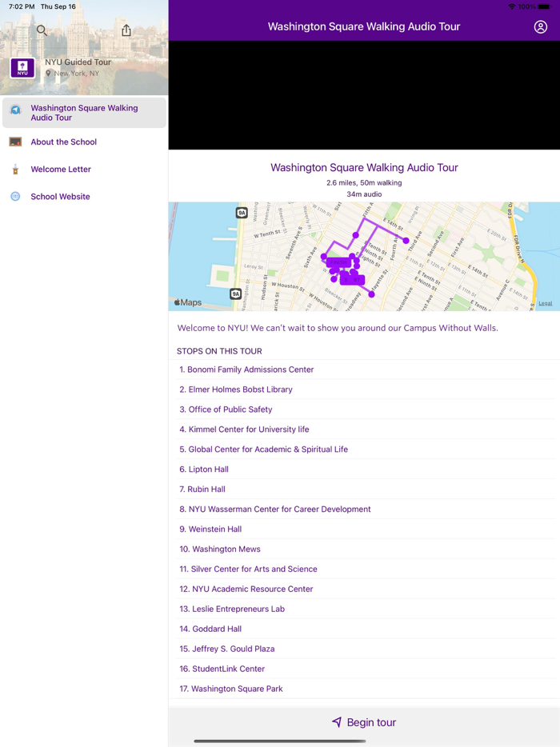560x747 pixels.
Task: Tap the Wi-Fi indicator in status bar
Action: tap(512, 6)
